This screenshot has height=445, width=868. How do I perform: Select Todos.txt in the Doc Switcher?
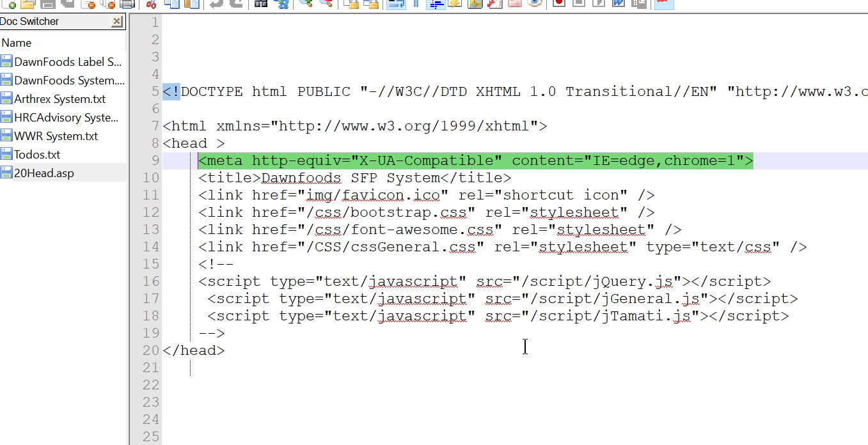tap(37, 155)
